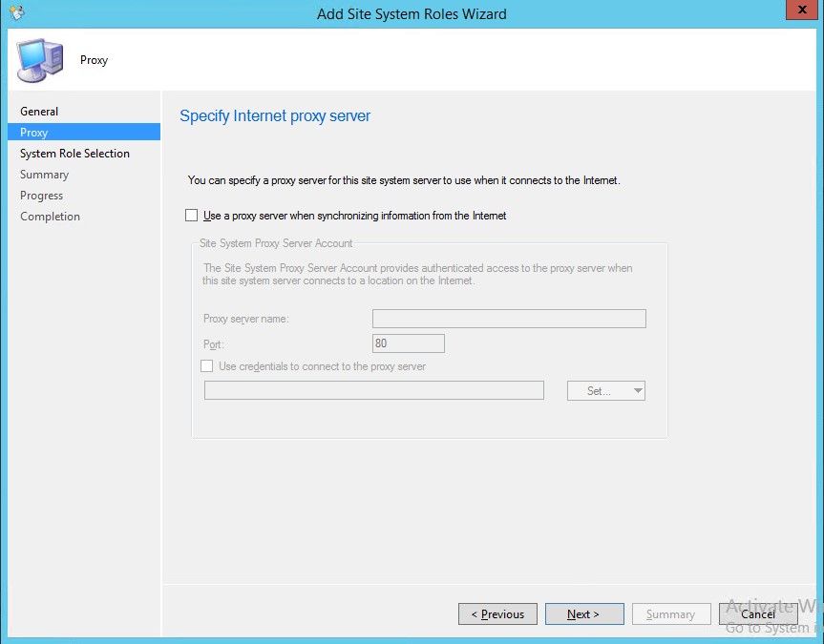Click the Proxy server name text field
Image resolution: width=824 pixels, height=644 pixels.
pyautogui.click(x=509, y=319)
